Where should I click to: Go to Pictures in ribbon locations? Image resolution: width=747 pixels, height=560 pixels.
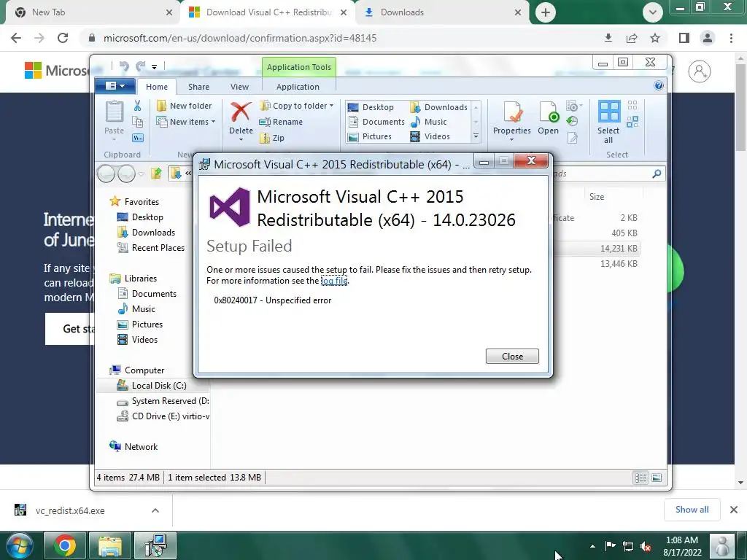pyautogui.click(x=370, y=136)
